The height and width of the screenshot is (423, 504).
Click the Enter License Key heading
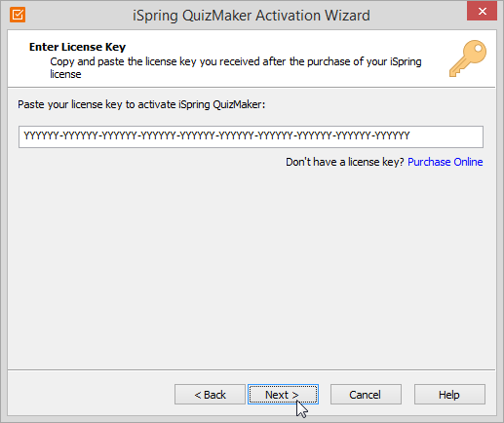[x=77, y=47]
